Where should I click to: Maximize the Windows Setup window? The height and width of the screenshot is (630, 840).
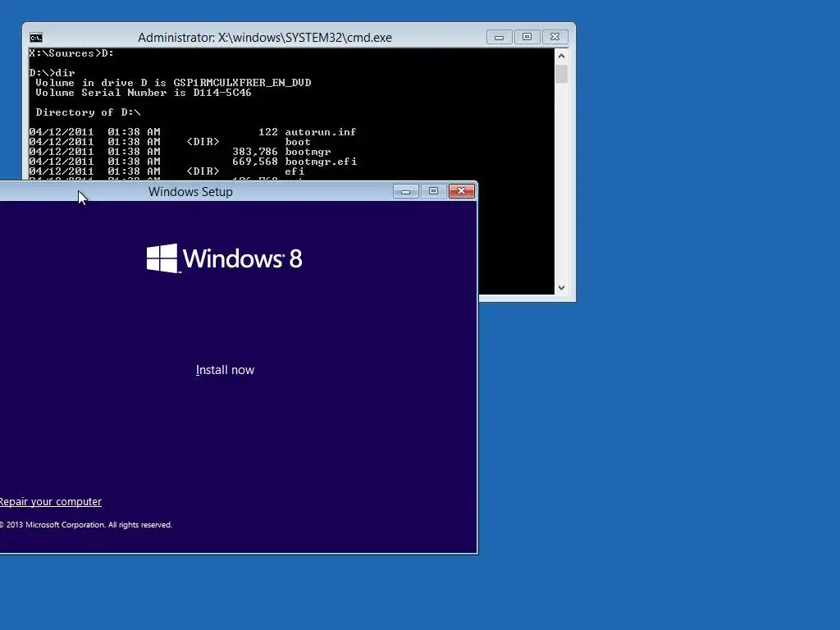(x=433, y=191)
